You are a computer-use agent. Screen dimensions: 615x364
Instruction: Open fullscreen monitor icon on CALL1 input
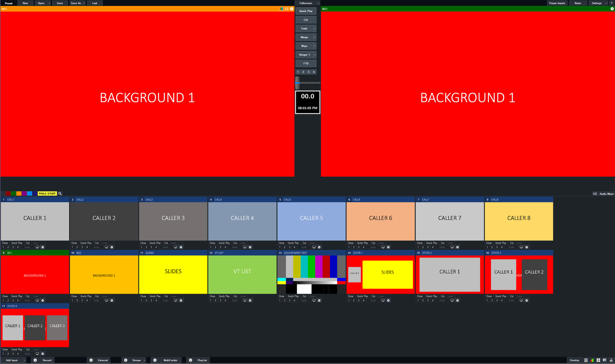(38, 247)
